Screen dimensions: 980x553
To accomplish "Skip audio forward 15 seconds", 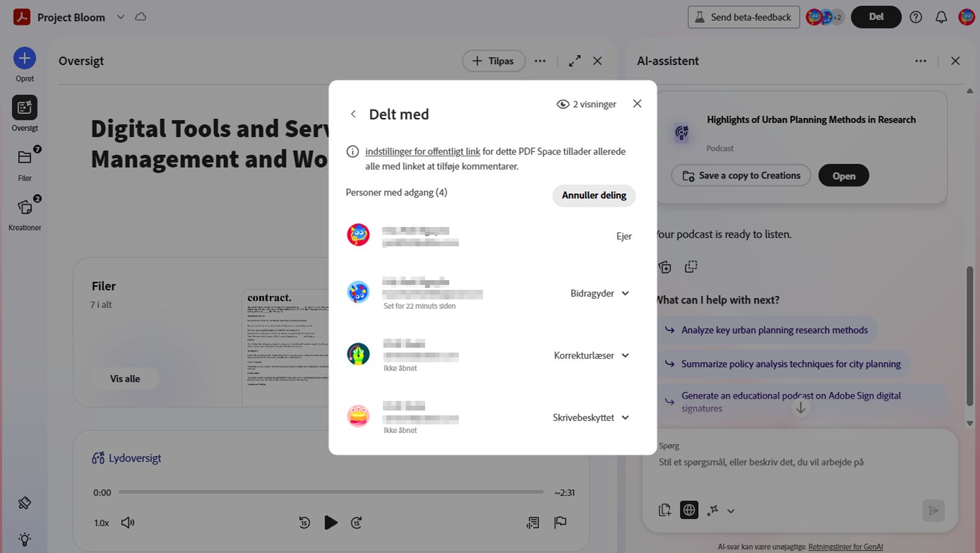I will (356, 523).
